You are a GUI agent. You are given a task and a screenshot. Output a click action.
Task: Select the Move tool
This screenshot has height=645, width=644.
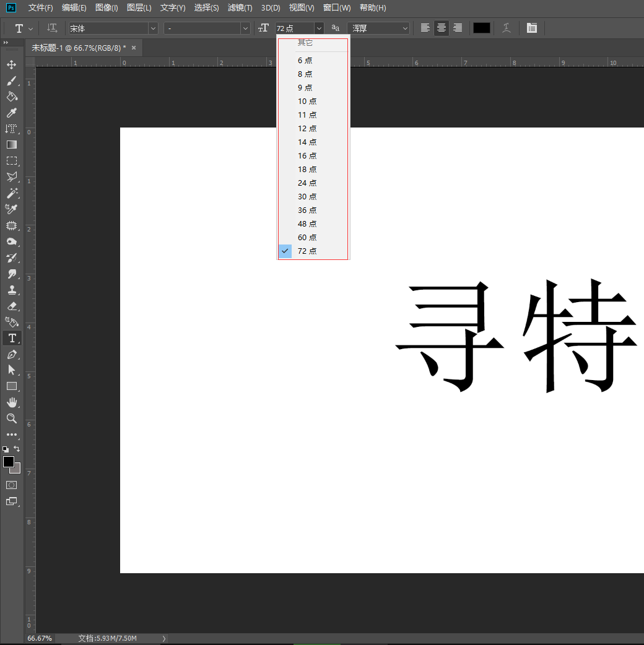pyautogui.click(x=12, y=64)
